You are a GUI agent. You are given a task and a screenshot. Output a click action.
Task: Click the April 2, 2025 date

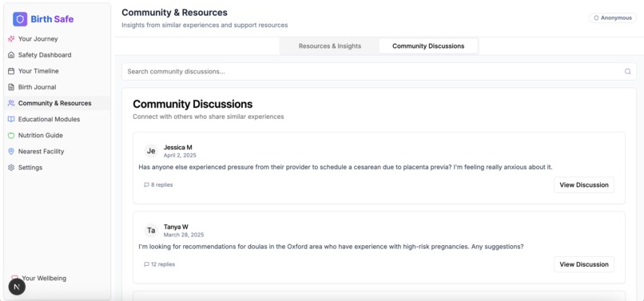pos(180,156)
